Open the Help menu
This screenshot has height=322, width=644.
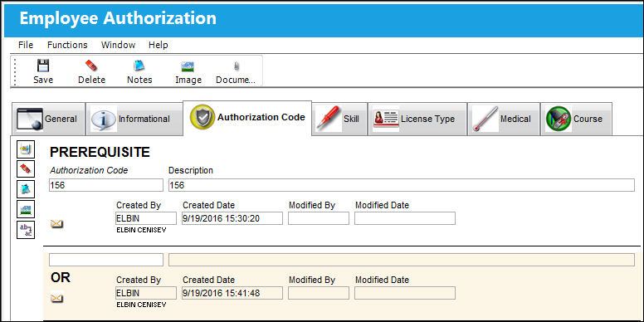(x=159, y=45)
